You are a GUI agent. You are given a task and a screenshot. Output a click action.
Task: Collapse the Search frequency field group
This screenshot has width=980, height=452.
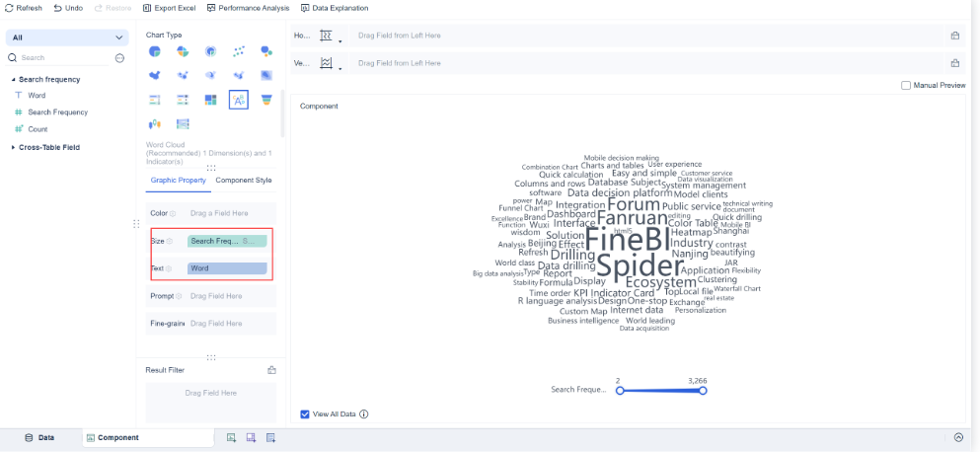click(14, 79)
